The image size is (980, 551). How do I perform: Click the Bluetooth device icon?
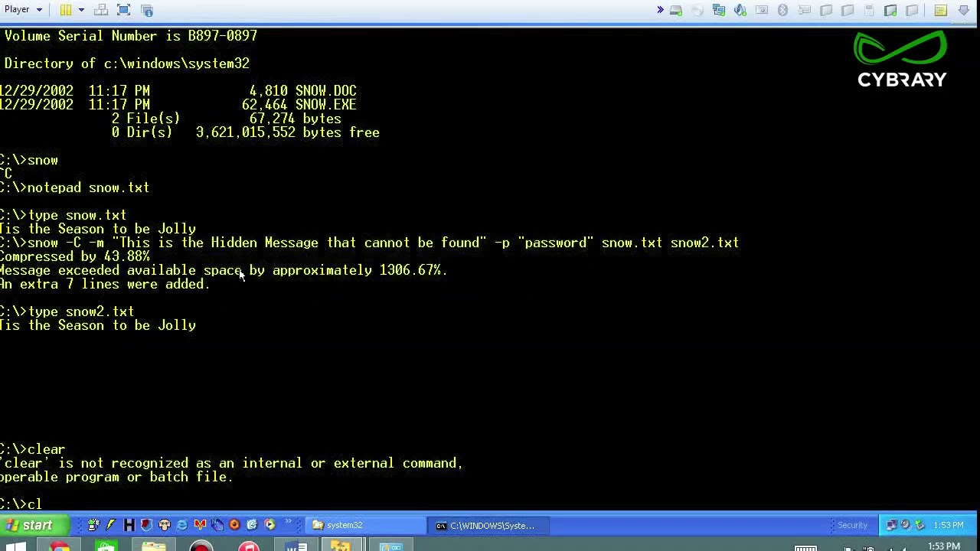[x=783, y=10]
